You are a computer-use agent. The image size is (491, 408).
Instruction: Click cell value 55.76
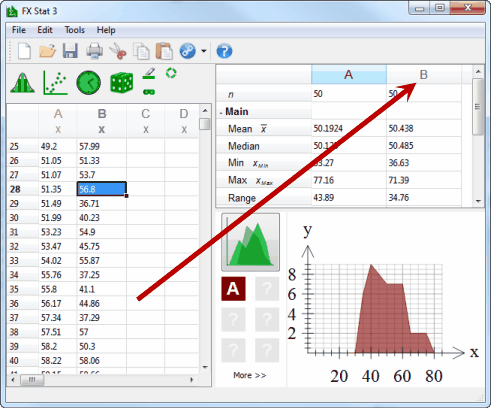pyautogui.click(x=58, y=275)
